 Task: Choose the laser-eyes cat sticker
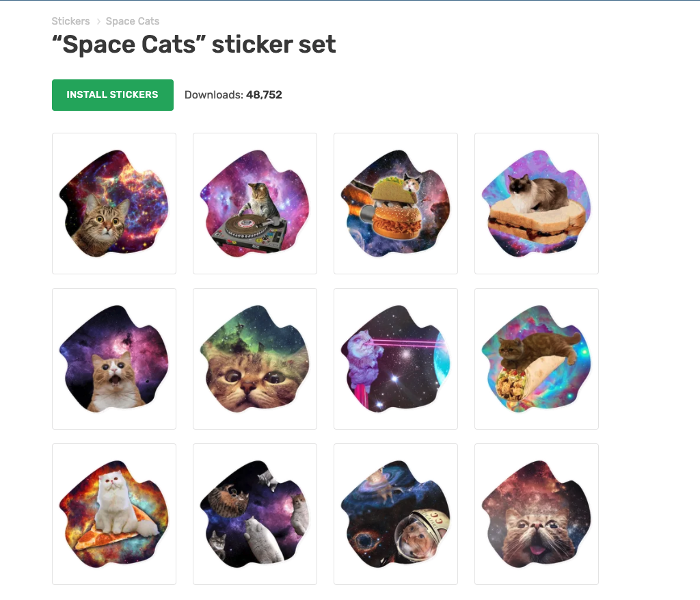[396, 359]
